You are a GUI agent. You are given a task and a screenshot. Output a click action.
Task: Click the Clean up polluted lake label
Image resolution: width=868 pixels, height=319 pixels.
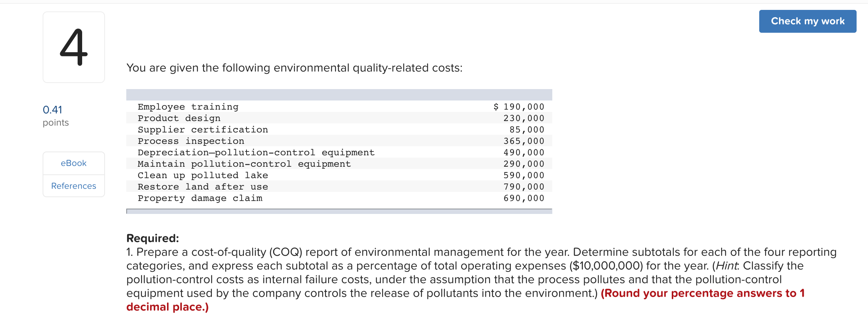pyautogui.click(x=203, y=175)
